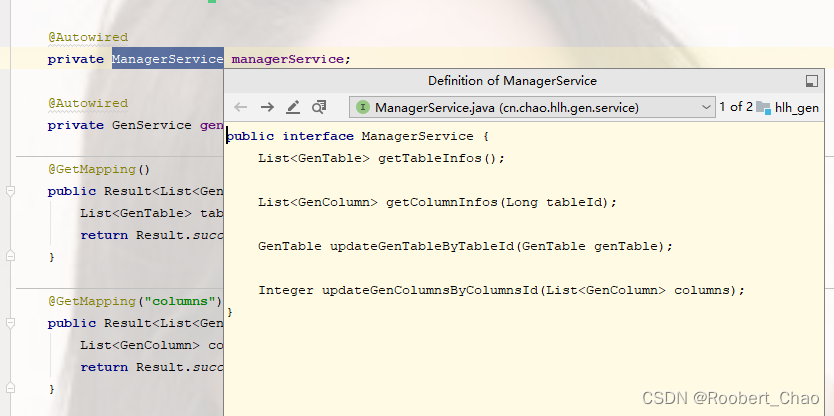The height and width of the screenshot is (416, 834).
Task: Click 'Definition of ManagerService' title
Action: point(512,81)
